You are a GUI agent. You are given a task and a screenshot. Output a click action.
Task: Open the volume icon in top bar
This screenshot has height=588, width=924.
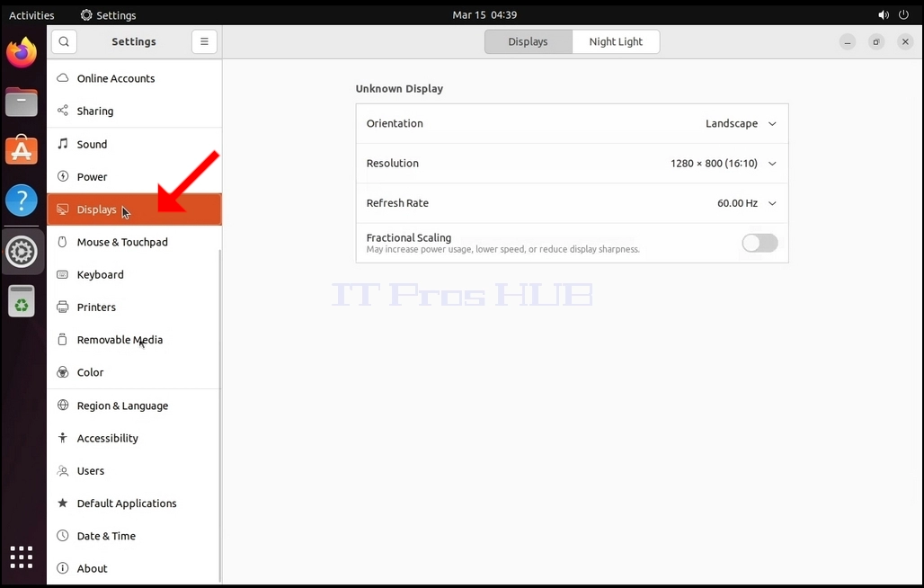click(x=884, y=14)
